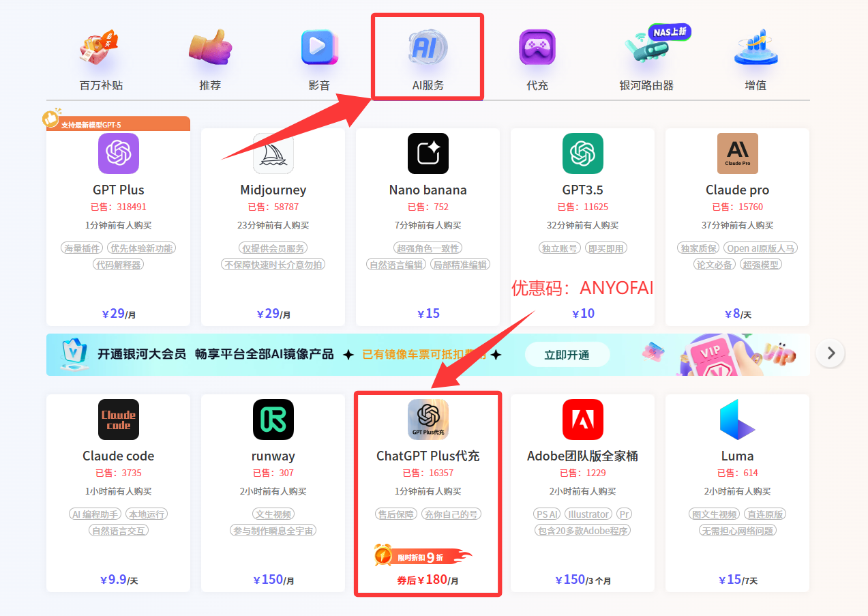Switch to the 影音 tab label
This screenshot has height=616, width=868.
point(319,85)
